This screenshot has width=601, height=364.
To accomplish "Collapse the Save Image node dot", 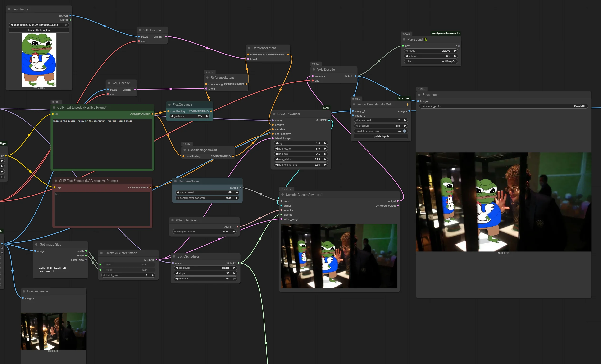I will pos(419,95).
